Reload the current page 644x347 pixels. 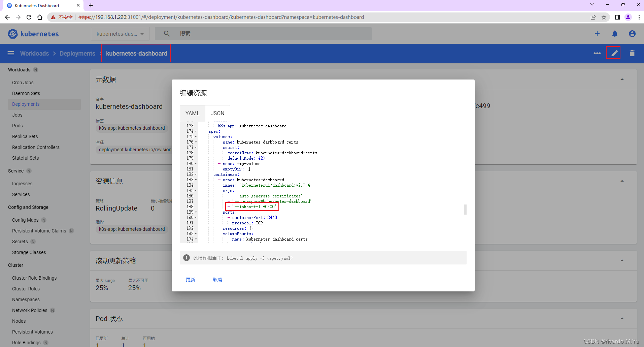[29, 17]
